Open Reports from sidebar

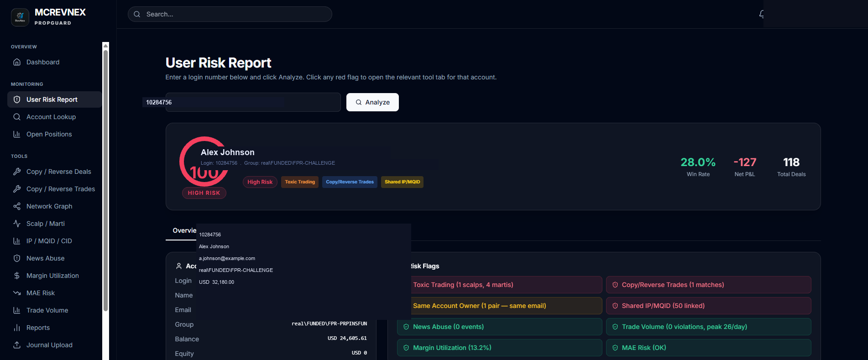click(54, 328)
